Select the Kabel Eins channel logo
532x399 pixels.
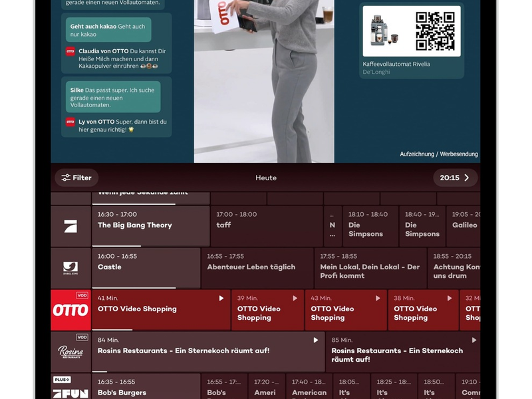(x=70, y=267)
